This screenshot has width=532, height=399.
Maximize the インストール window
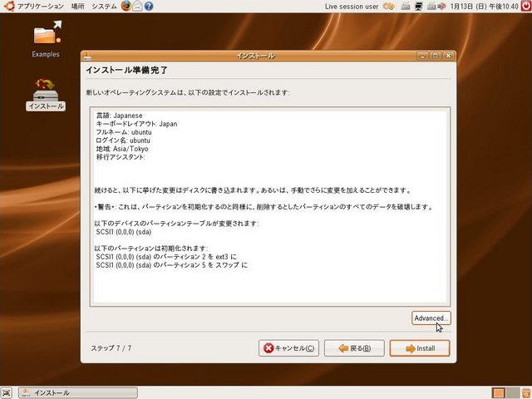pos(436,56)
